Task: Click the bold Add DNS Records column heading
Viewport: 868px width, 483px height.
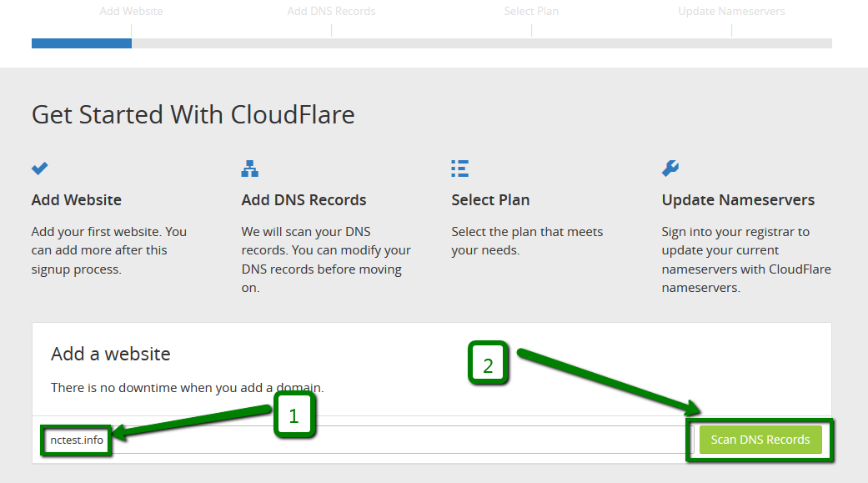Action: tap(304, 200)
